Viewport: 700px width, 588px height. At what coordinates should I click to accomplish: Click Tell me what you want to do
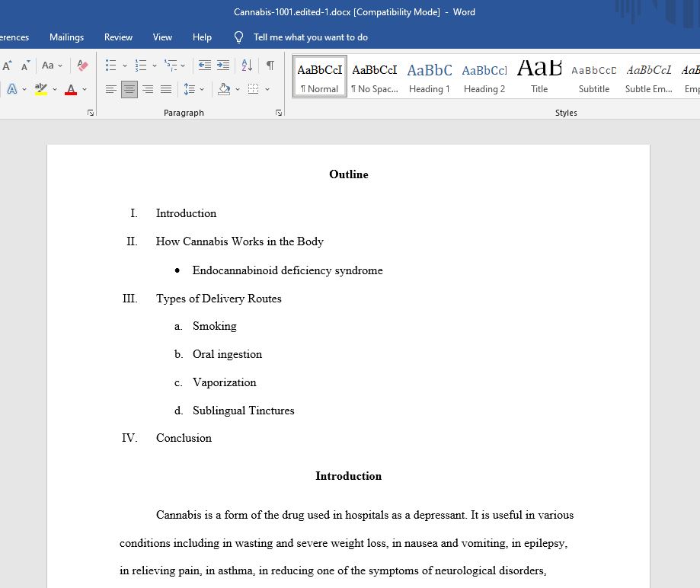click(x=311, y=37)
